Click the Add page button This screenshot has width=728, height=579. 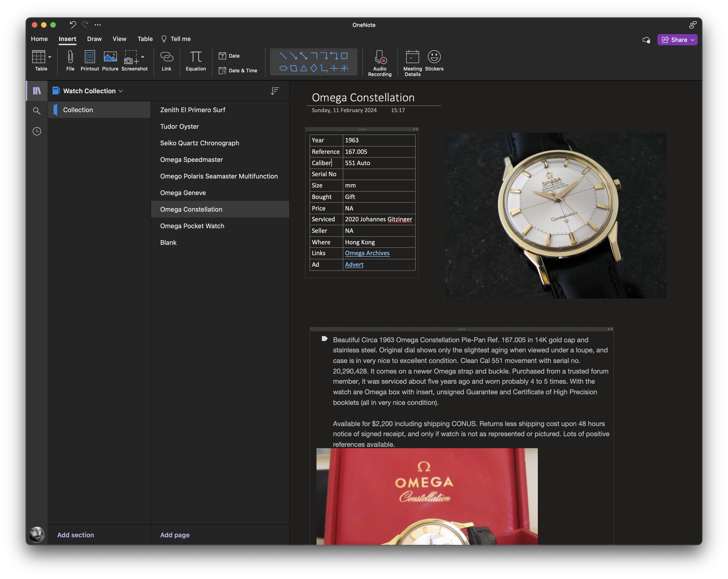[x=175, y=535]
